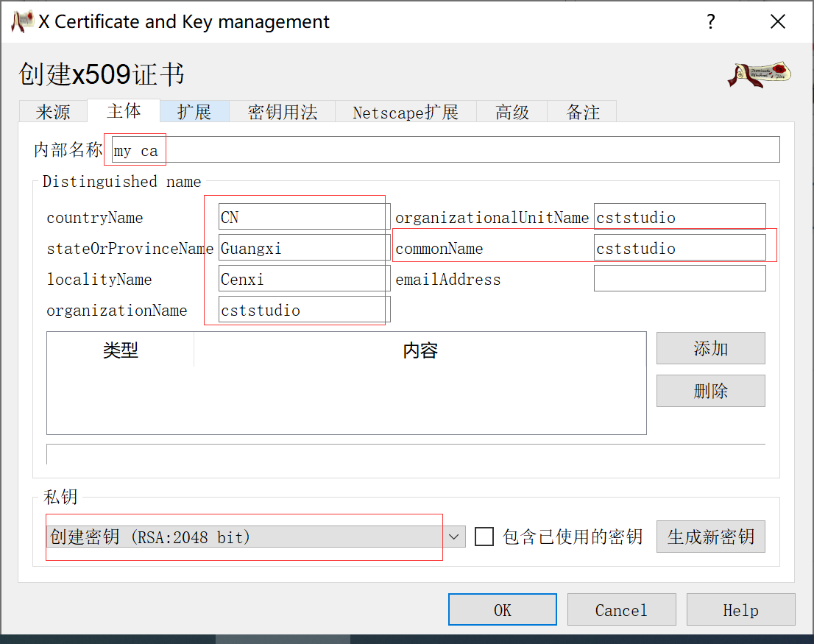
Task: Click the XCA scroll logo image
Action: (759, 75)
